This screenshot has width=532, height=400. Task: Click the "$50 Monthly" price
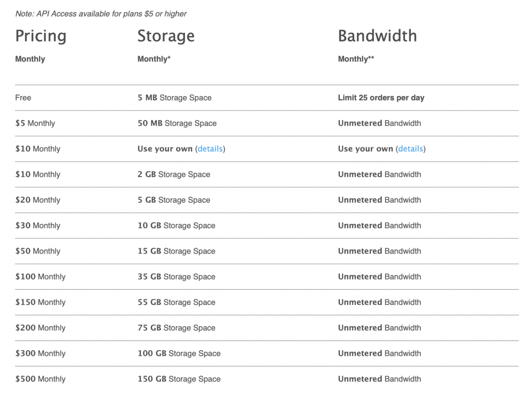pyautogui.click(x=37, y=251)
